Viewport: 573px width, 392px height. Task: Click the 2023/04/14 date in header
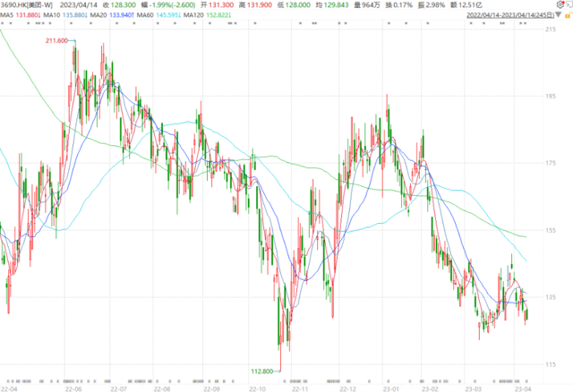point(79,5)
